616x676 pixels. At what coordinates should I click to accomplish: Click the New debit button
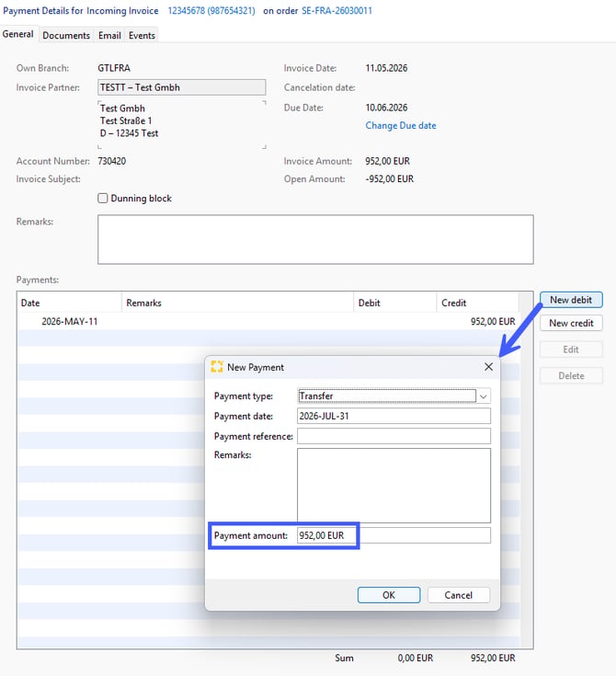571,300
